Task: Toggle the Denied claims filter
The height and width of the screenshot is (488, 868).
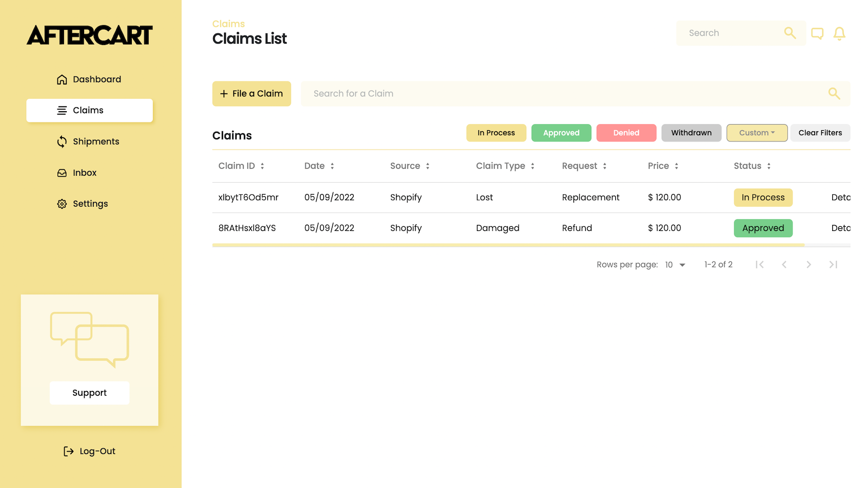Action: (x=626, y=133)
